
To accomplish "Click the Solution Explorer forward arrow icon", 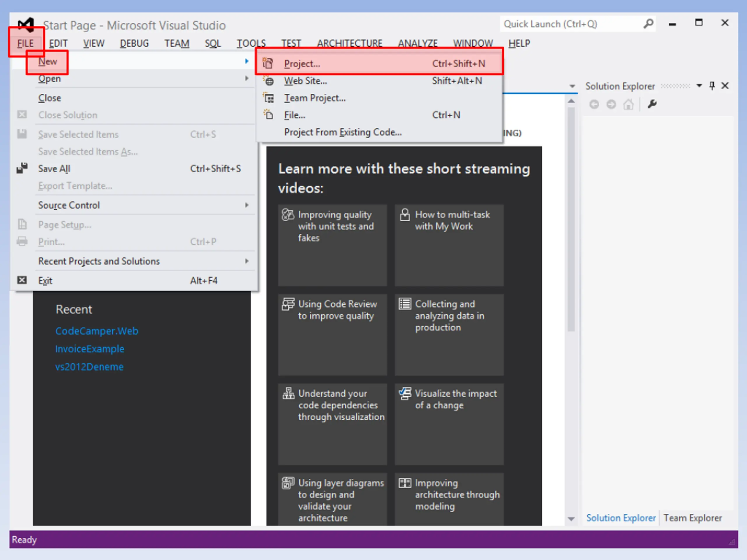I will (611, 104).
